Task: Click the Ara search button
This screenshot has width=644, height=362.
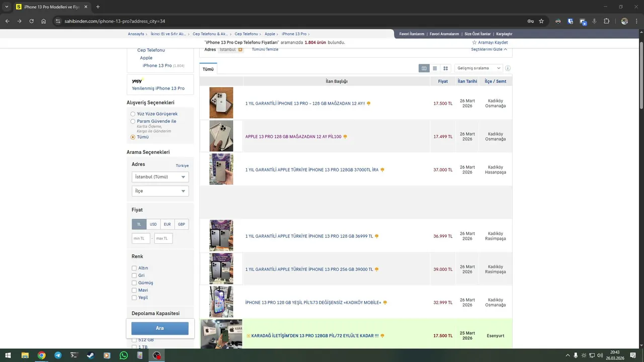Action: (160, 328)
